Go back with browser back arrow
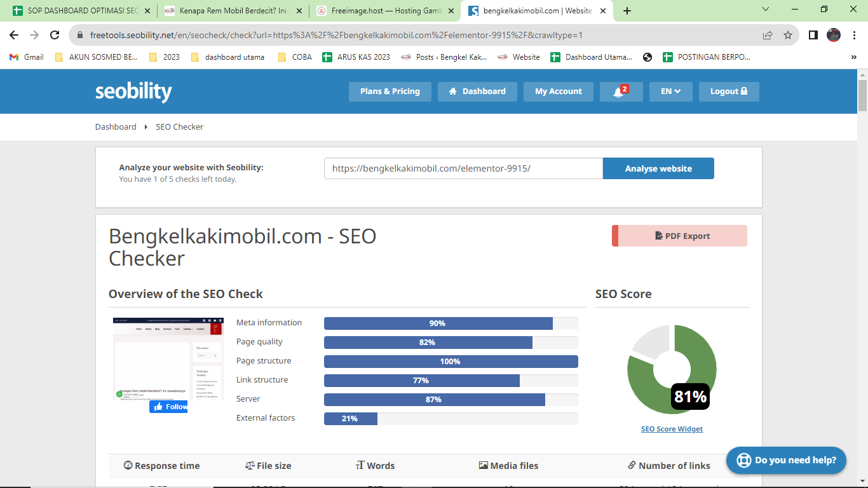Image resolution: width=868 pixels, height=488 pixels. click(14, 35)
